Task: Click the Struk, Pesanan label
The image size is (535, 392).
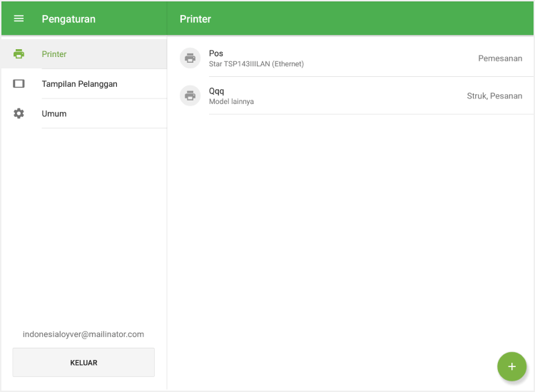Action: (x=494, y=96)
